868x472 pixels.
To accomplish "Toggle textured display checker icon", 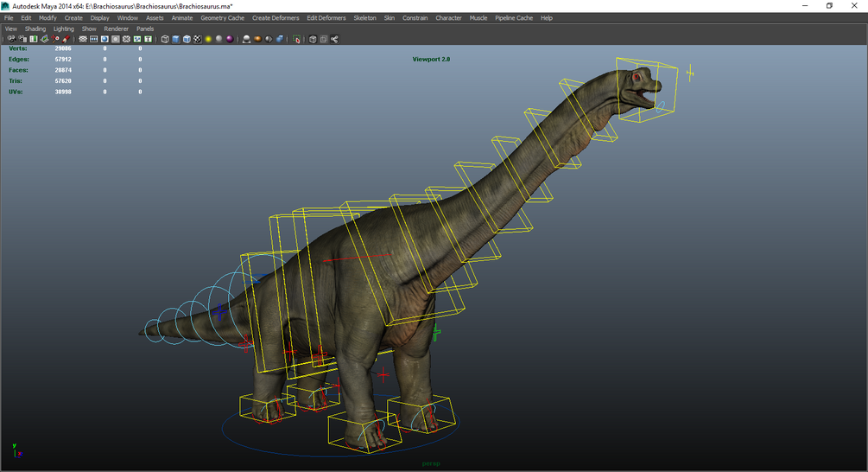I will (x=198, y=40).
